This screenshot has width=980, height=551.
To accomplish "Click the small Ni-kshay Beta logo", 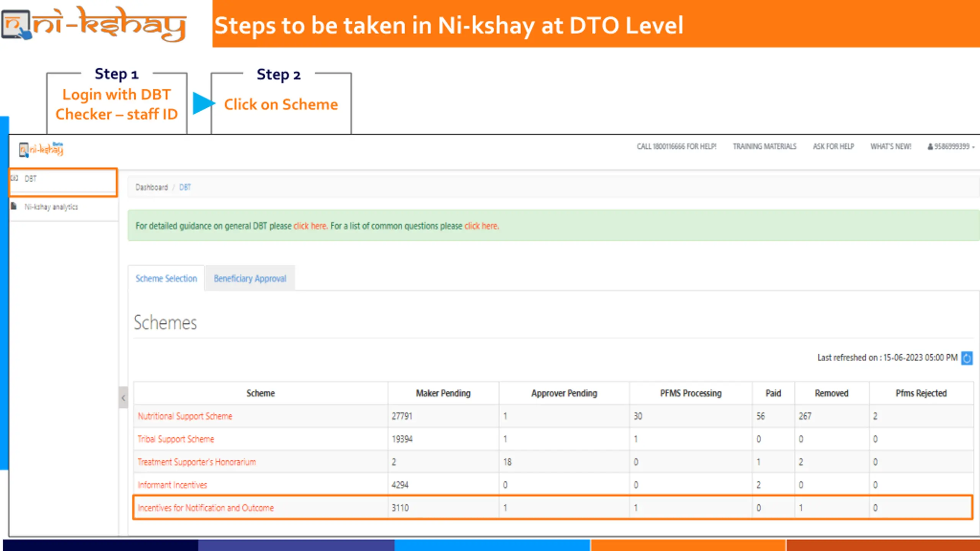I will coord(41,149).
